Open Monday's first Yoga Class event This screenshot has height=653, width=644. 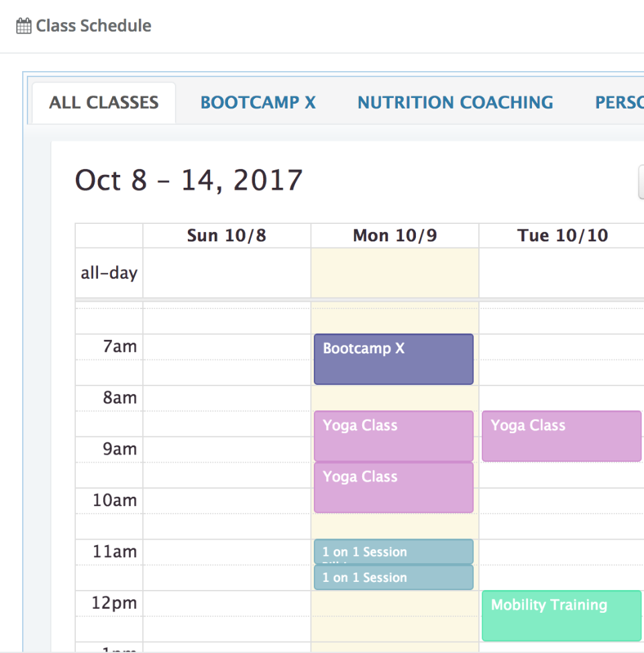coord(394,436)
